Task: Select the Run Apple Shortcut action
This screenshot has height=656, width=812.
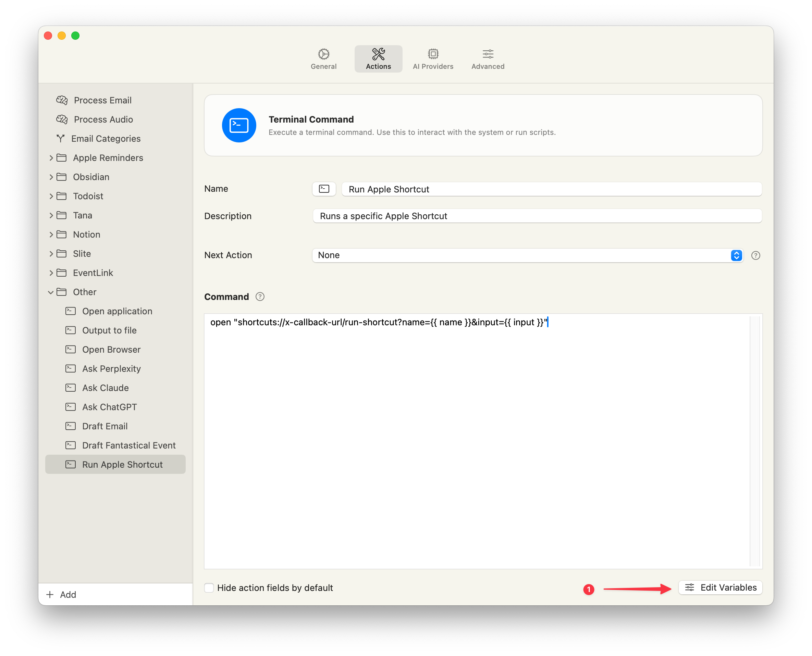Action: point(115,464)
